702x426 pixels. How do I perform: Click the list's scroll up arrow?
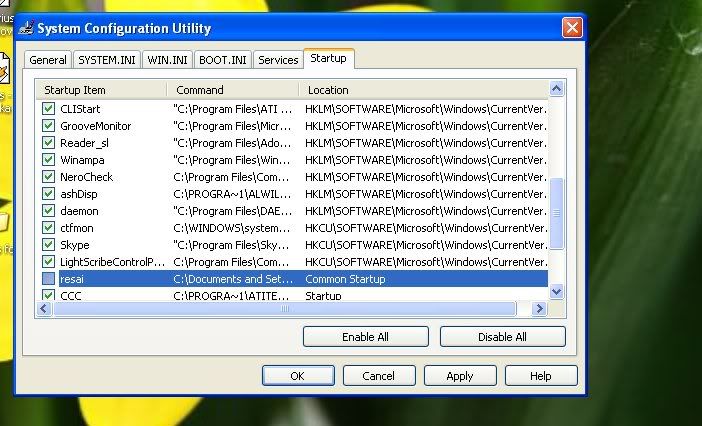pyautogui.click(x=556, y=89)
